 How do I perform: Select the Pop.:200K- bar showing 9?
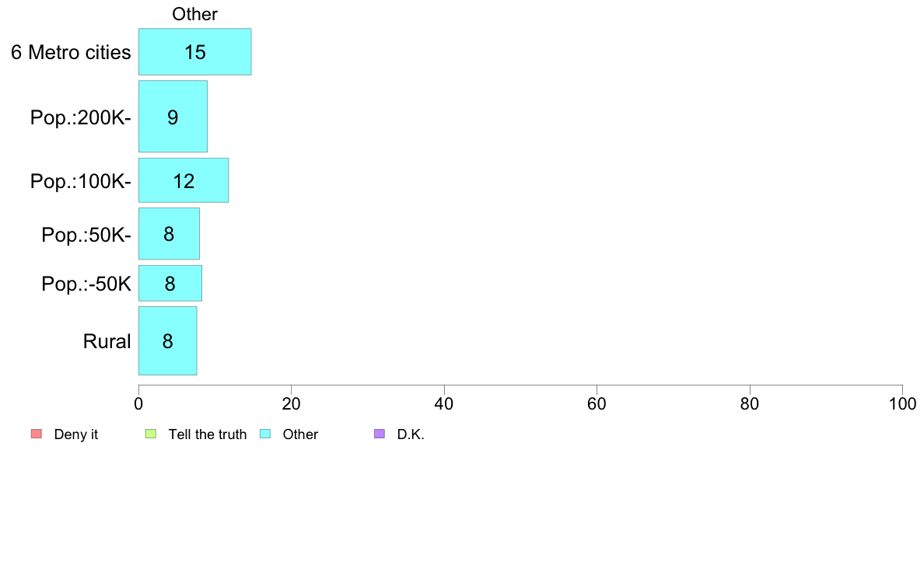tap(173, 117)
